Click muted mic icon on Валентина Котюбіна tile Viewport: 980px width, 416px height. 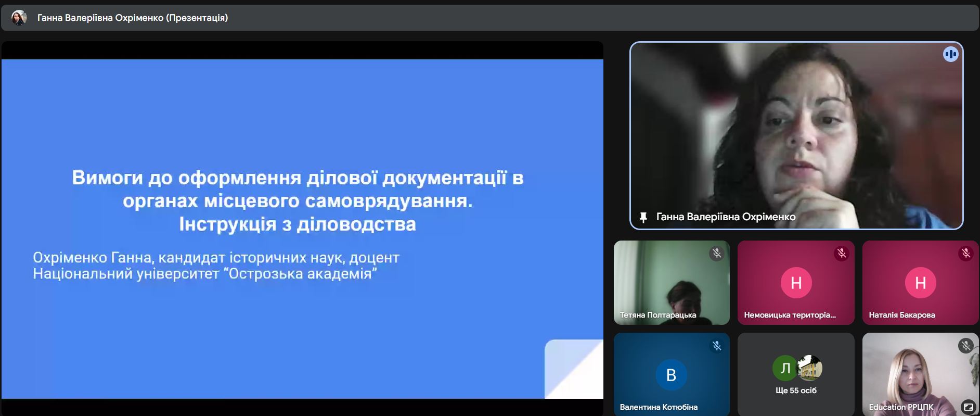click(x=716, y=346)
